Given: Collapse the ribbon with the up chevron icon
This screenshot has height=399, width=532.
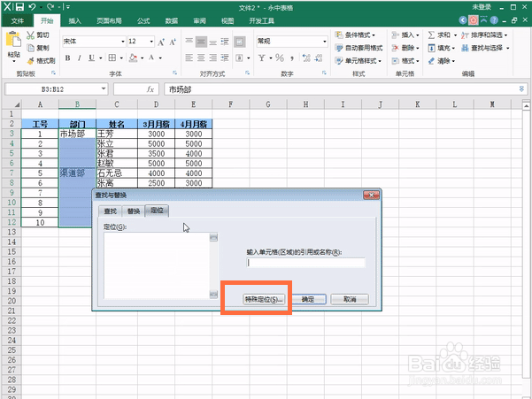Looking at the screenshot, I should tap(483, 20).
